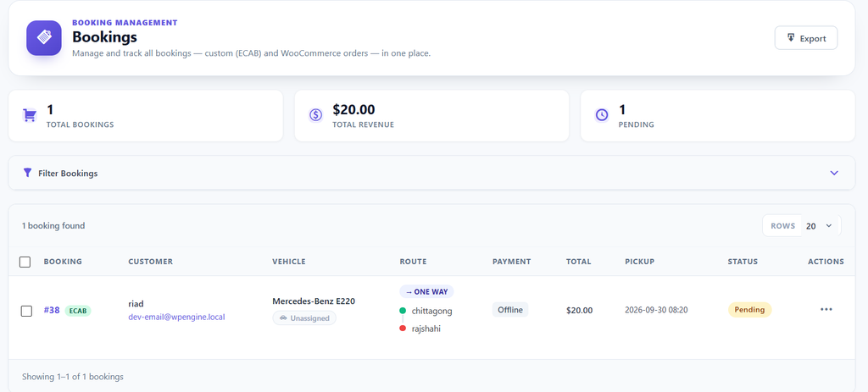Click the green pickup dot for chittagong
The image size is (868, 392).
point(403,311)
